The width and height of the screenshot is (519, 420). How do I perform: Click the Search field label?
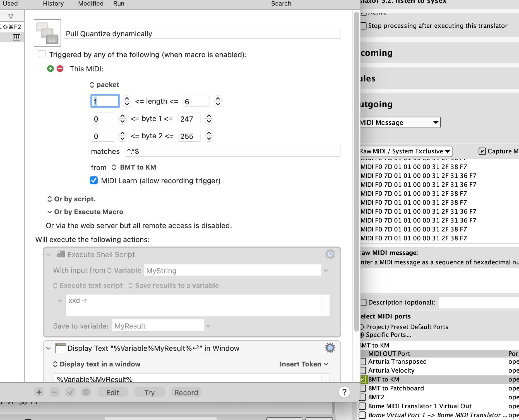point(281,3)
